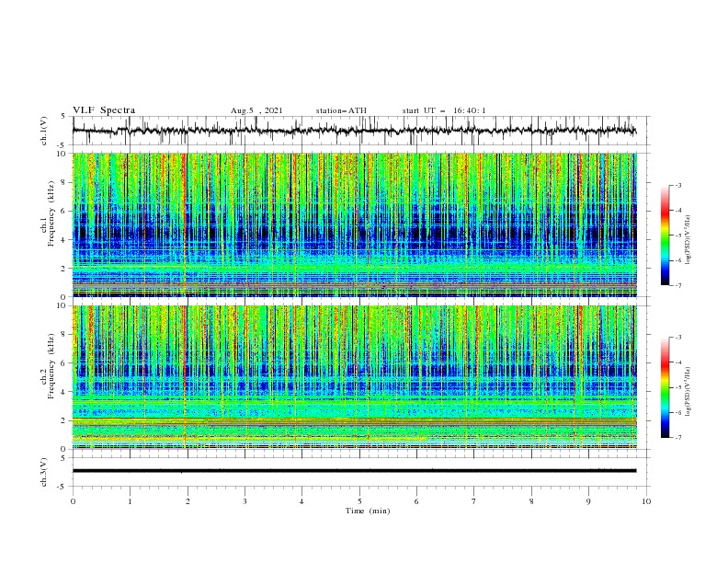Click the "8" tick on ch.1 frequency axis

click(x=63, y=182)
